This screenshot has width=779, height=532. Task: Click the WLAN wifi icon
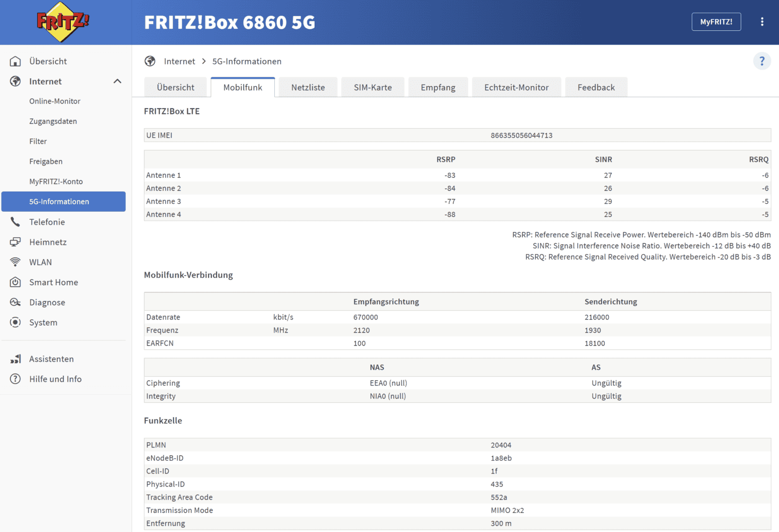tap(15, 262)
